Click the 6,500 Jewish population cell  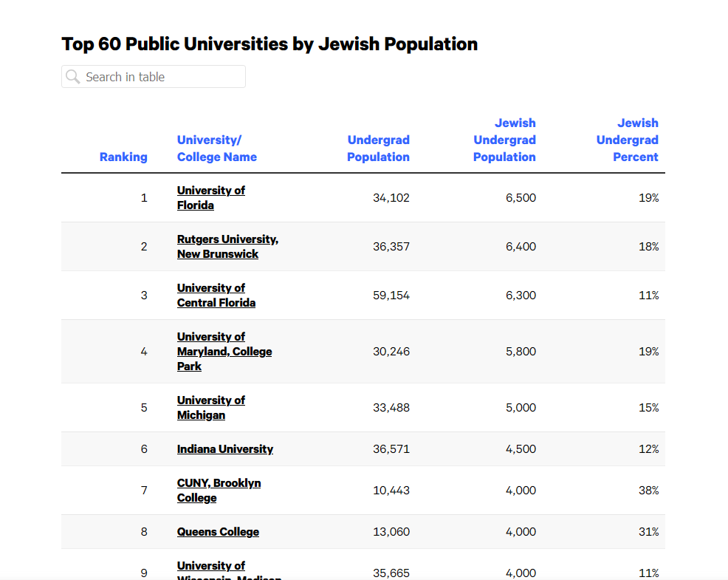[x=521, y=198]
